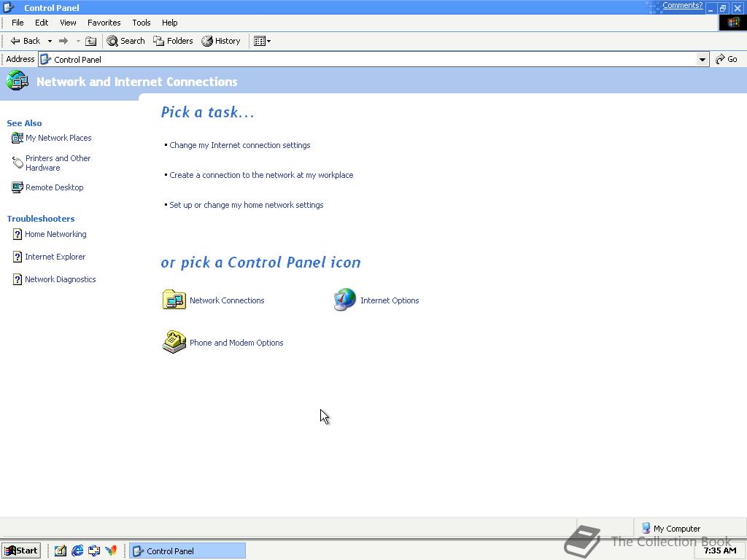Click Internet Explorer troubleshooter question icon

coord(18,257)
